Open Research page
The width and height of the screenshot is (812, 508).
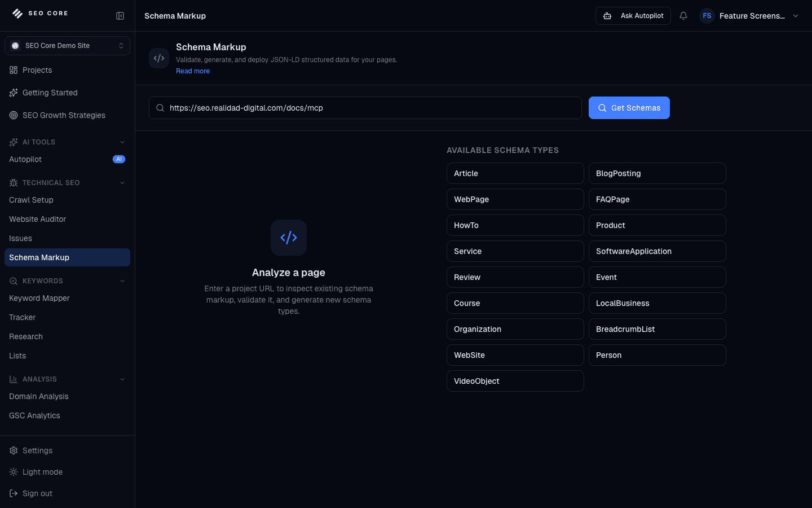(67, 336)
